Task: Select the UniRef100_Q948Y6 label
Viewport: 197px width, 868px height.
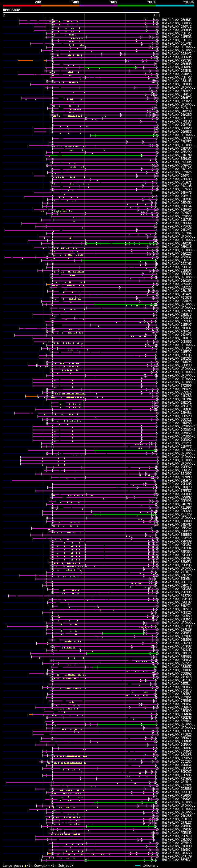Action: coord(177,74)
